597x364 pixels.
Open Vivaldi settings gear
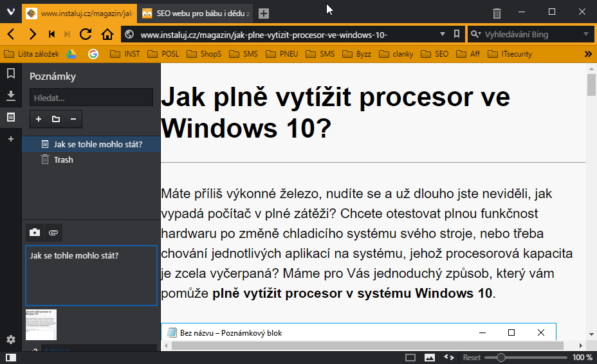[x=11, y=340]
